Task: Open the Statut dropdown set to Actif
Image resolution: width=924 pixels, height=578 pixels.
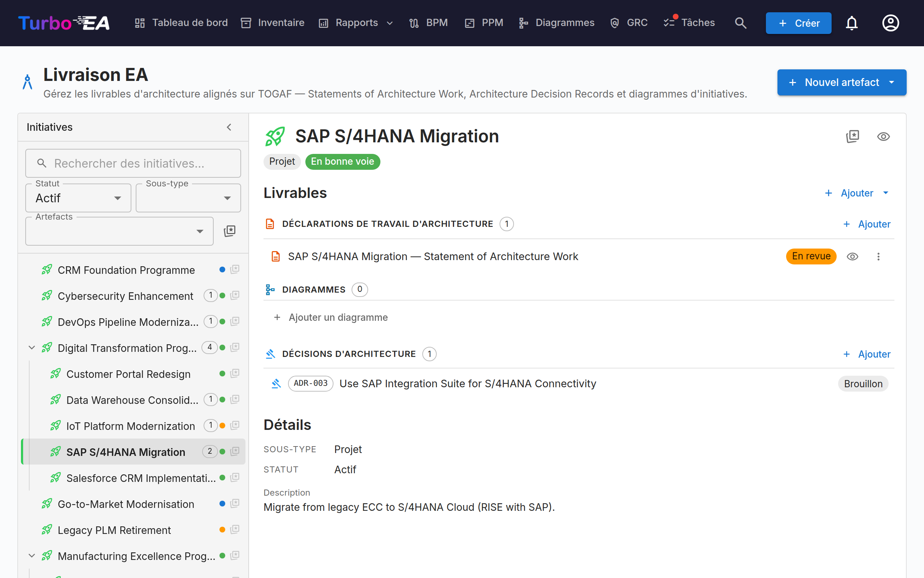Action: click(x=78, y=198)
